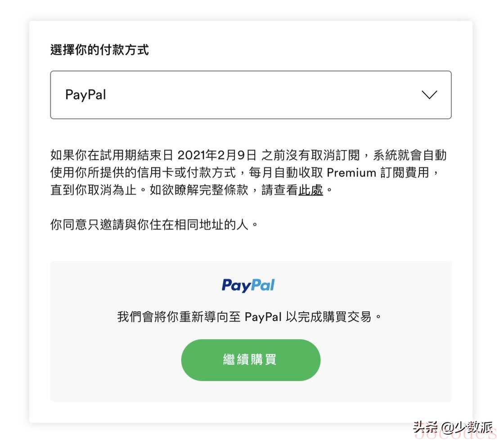Click the 如果你在試用期結束日 paragraph beginning

pyautogui.click(x=112, y=155)
